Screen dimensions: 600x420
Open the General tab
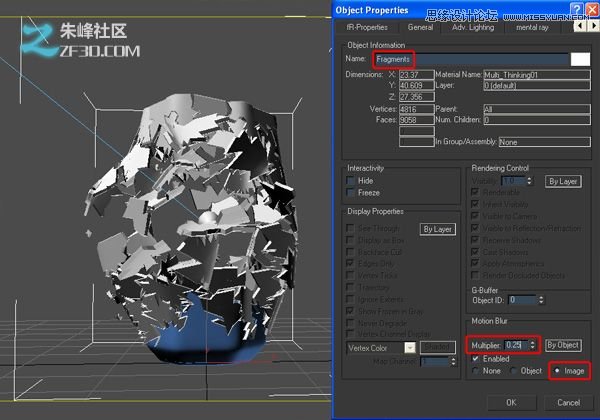(x=420, y=28)
